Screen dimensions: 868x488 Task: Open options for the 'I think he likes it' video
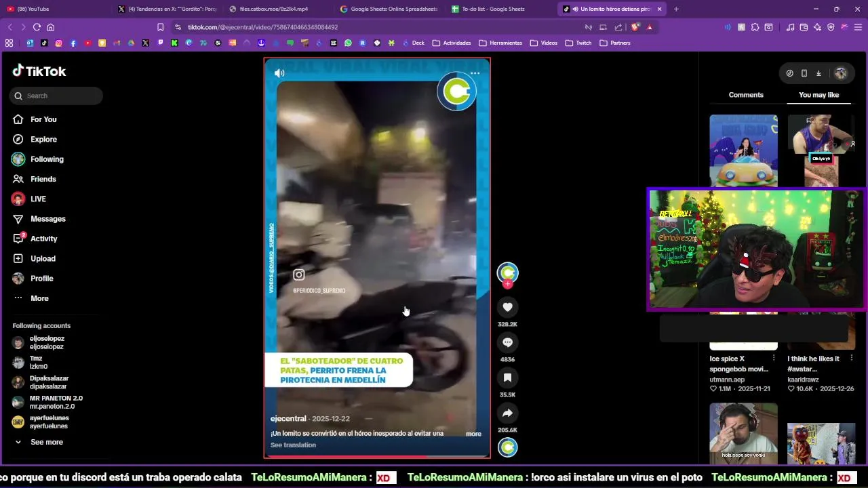(851, 358)
